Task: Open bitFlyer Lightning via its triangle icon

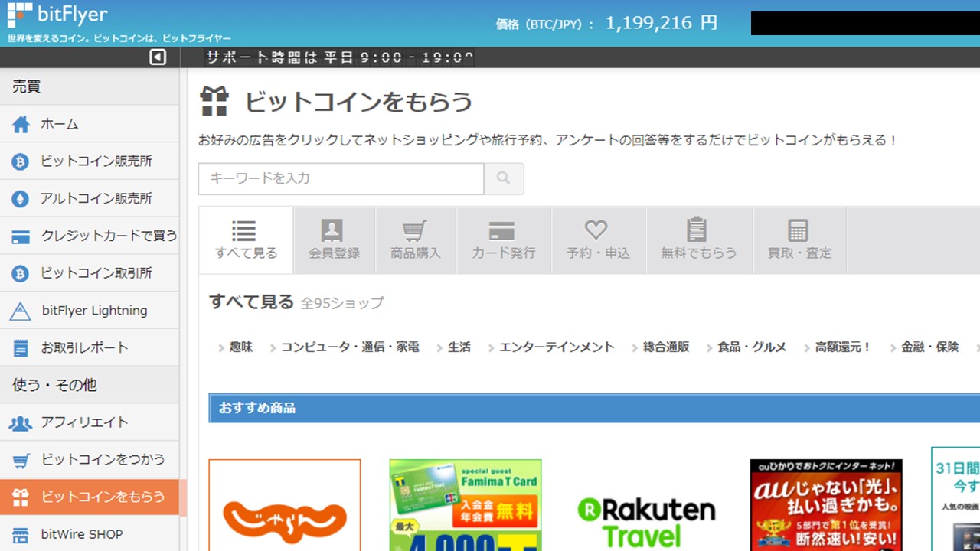Action: click(x=22, y=311)
